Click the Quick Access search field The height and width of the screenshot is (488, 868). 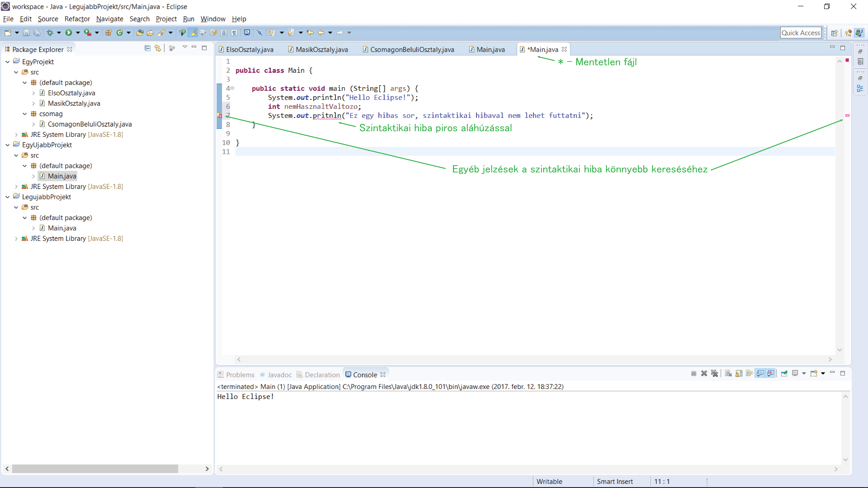coord(801,33)
